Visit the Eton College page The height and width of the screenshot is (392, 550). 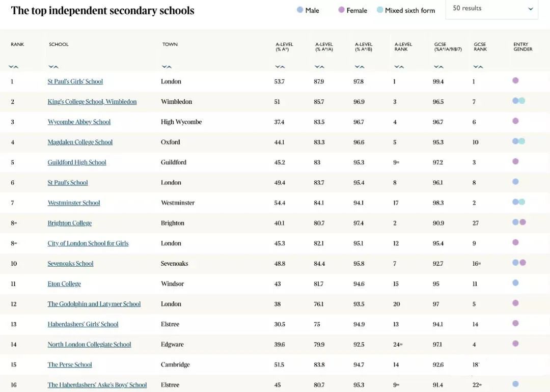64,284
